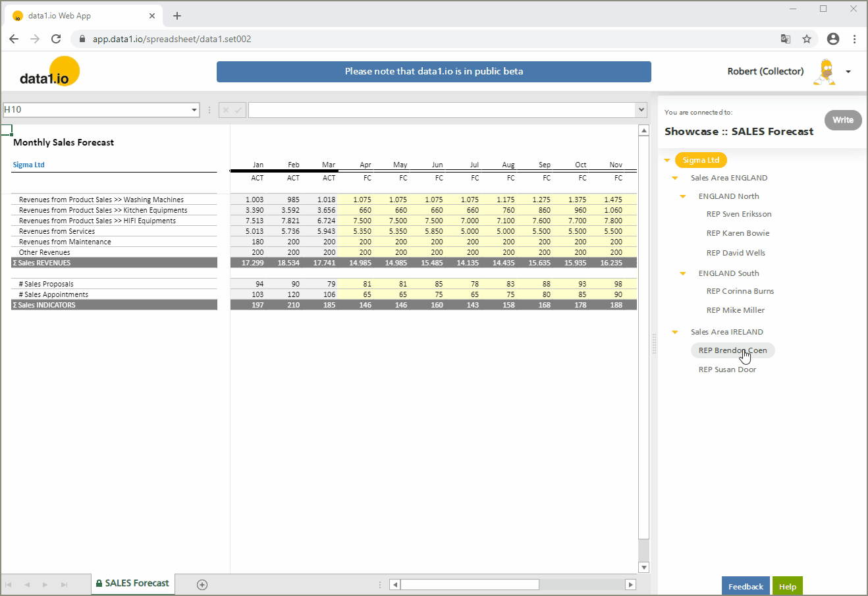The image size is (868, 596).
Task: Click the browser address bar URL
Action: [x=172, y=39]
